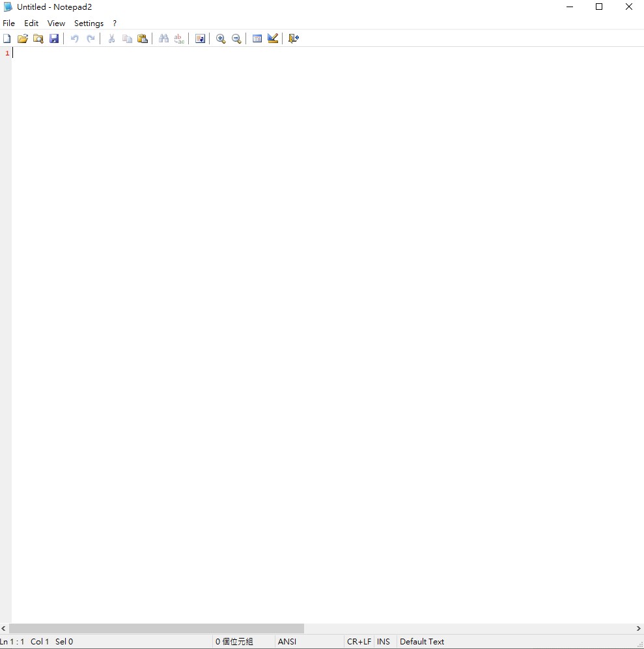
Task: Click the Find binoculars icon
Action: (x=164, y=38)
